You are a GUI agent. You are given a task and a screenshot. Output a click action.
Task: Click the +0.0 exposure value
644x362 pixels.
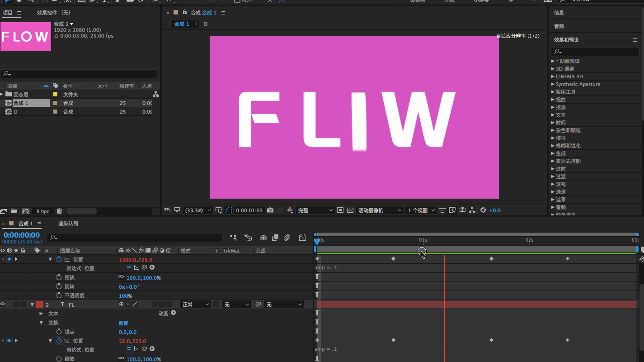pyautogui.click(x=495, y=210)
